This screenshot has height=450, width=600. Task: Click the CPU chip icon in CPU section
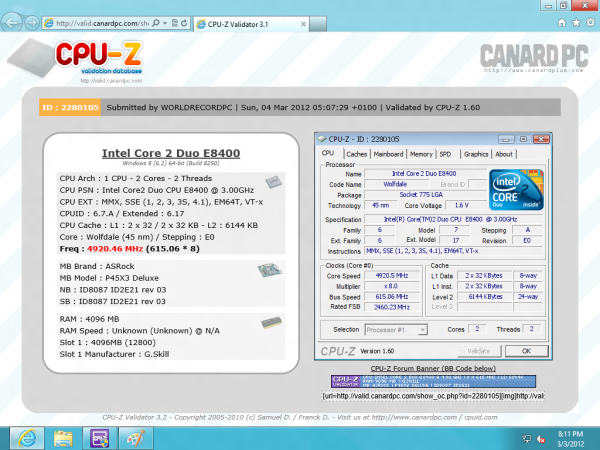pos(274,181)
